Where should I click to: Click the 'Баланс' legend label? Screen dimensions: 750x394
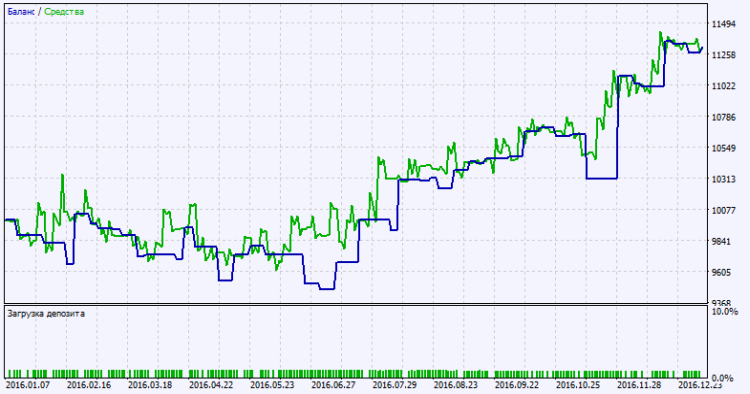[x=21, y=11]
